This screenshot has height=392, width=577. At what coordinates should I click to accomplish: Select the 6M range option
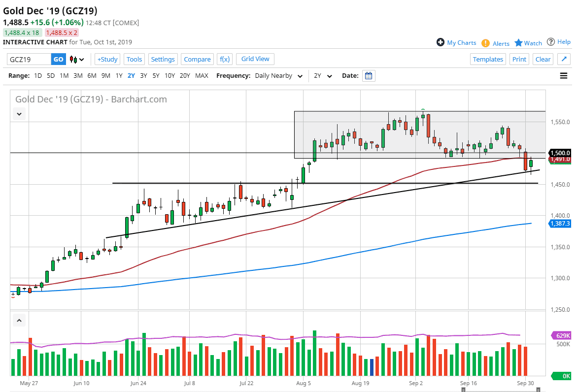[92, 76]
